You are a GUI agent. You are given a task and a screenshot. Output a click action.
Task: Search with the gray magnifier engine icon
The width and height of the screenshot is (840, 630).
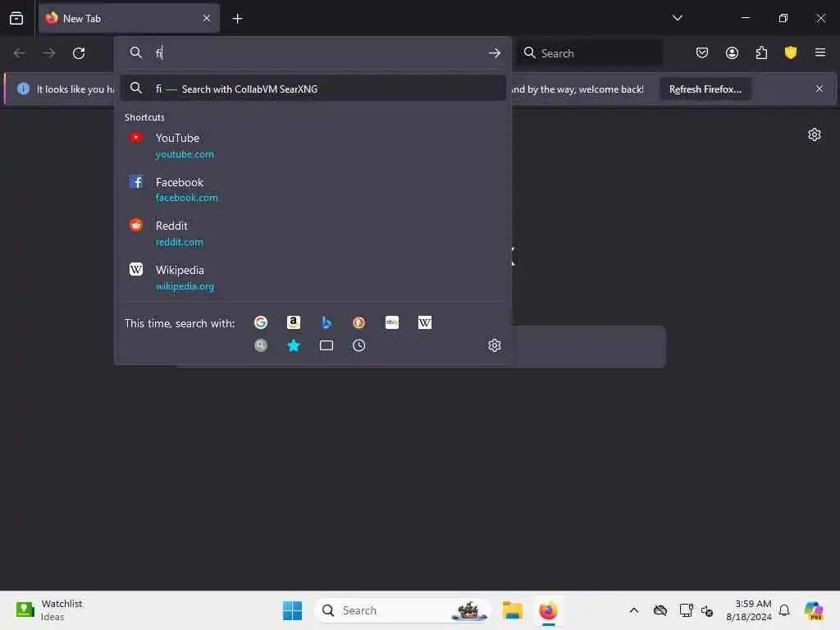261,345
